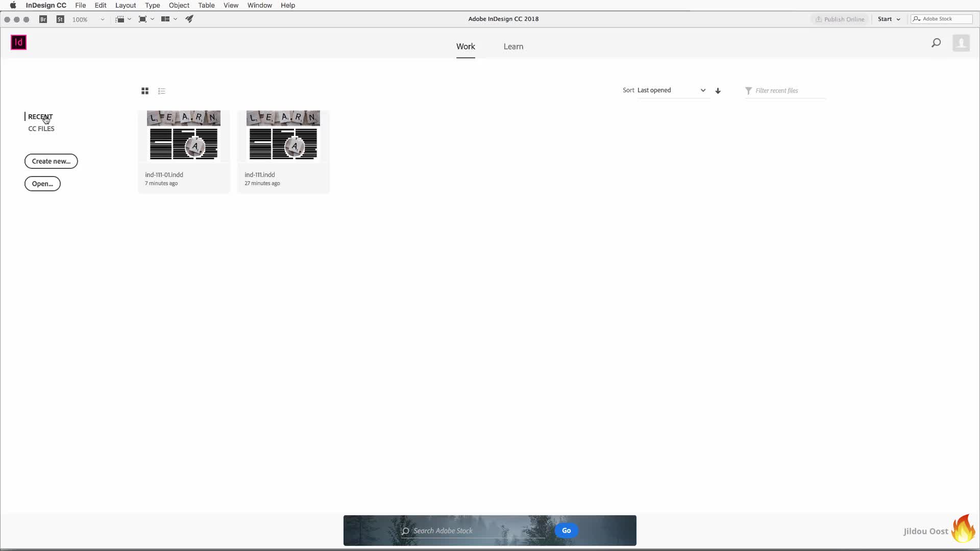Open the user profile avatar icon
Screen dimensions: 980x551
(961, 43)
